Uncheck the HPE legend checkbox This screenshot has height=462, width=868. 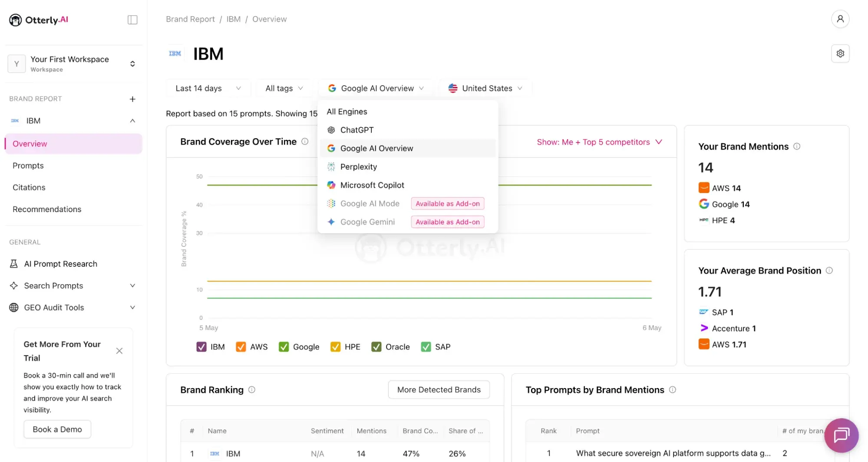335,347
